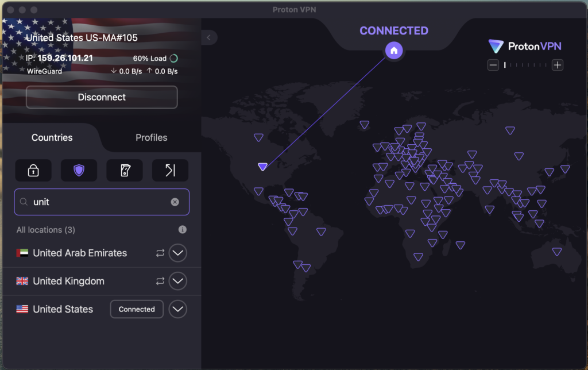Select the Brazil east coast server marker
Image resolution: width=588 pixels, height=370 pixels.
pyautogui.click(x=321, y=232)
